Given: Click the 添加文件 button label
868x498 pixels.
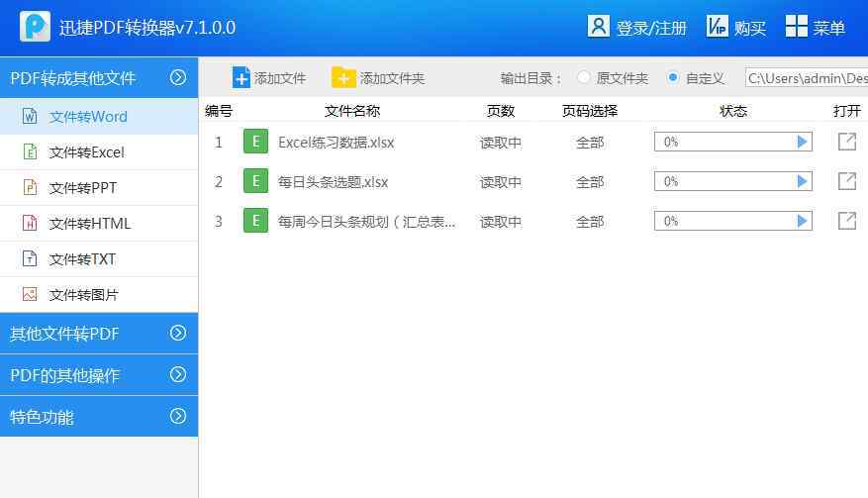Looking at the screenshot, I should click(x=280, y=78).
